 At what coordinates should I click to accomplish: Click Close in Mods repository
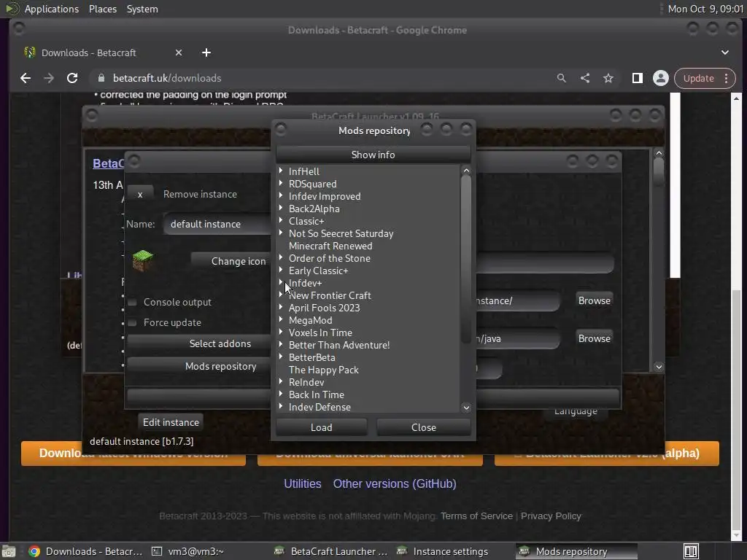[x=424, y=427]
